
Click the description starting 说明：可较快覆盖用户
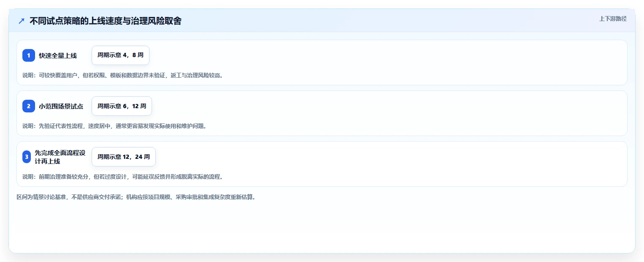(122, 75)
